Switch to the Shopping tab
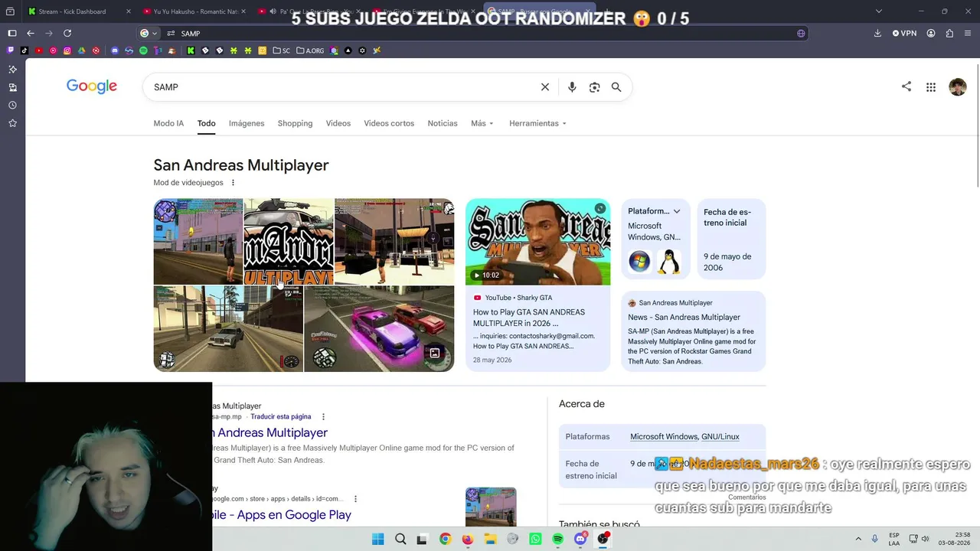 (x=295, y=123)
